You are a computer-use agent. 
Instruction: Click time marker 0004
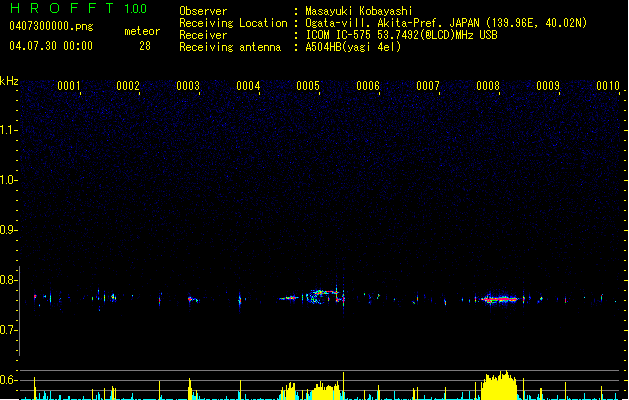(248, 86)
